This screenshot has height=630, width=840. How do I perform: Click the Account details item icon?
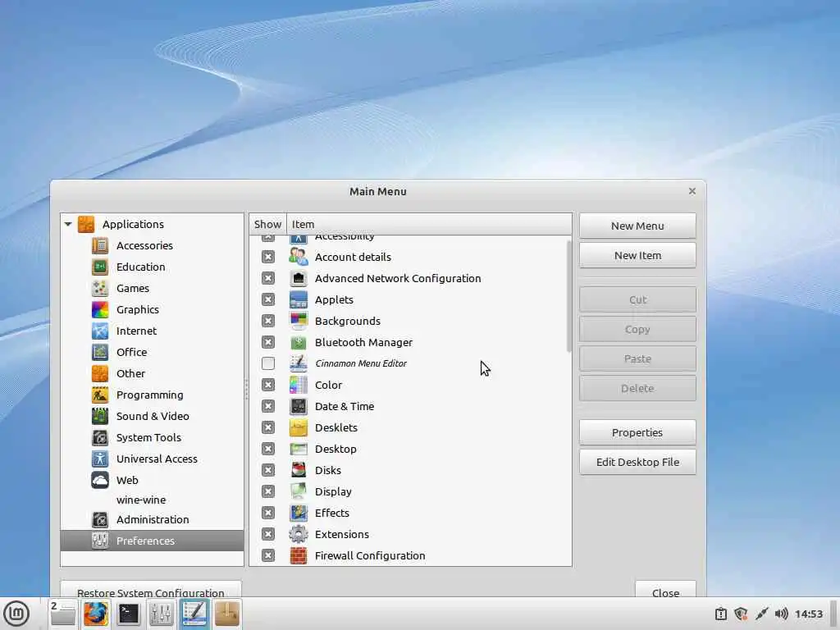click(299, 257)
